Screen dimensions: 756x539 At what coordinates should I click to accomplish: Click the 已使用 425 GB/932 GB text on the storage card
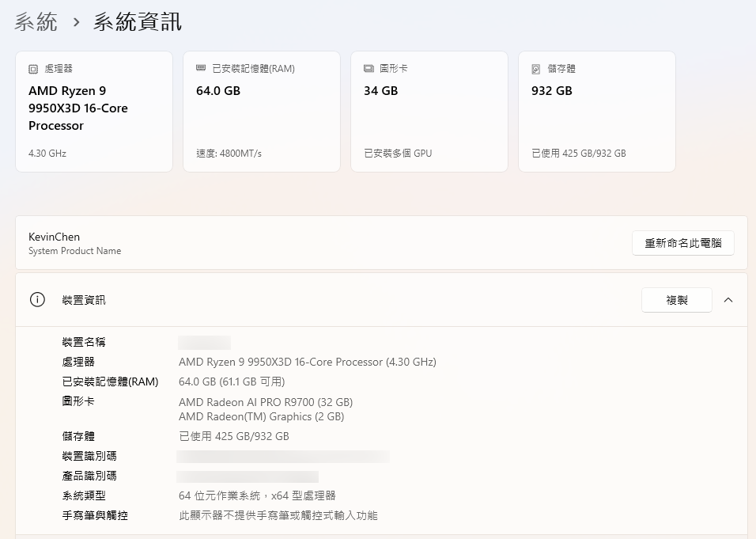(x=579, y=154)
